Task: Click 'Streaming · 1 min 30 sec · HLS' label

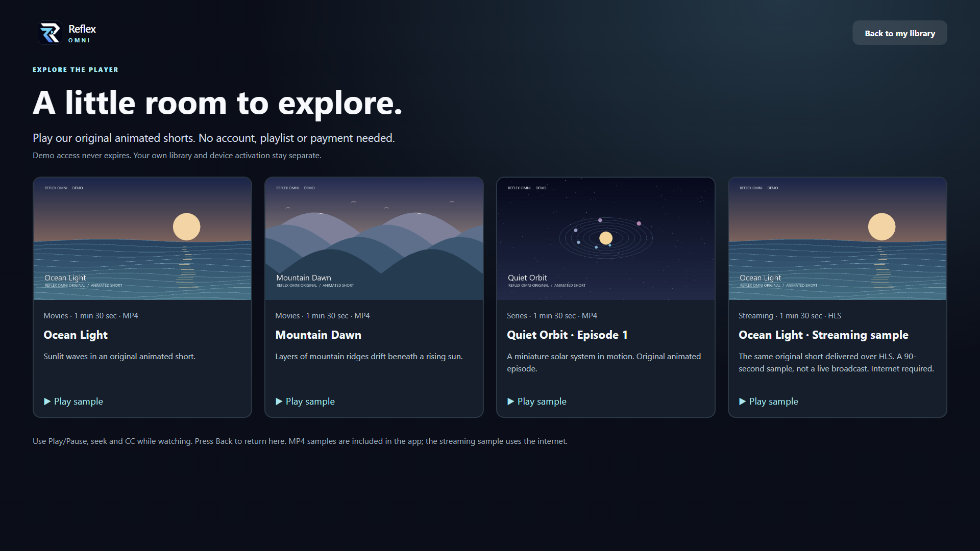Action: (790, 316)
